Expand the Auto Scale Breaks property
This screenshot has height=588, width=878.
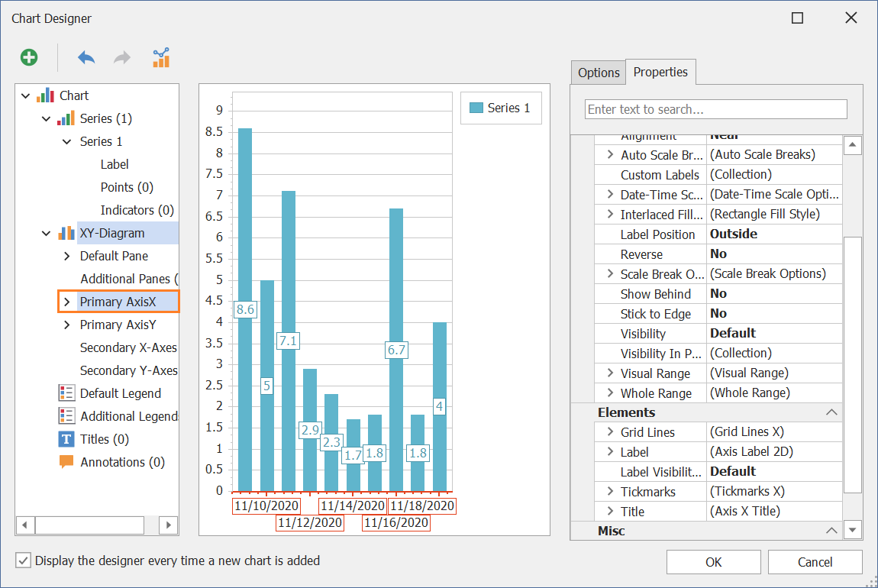point(610,154)
